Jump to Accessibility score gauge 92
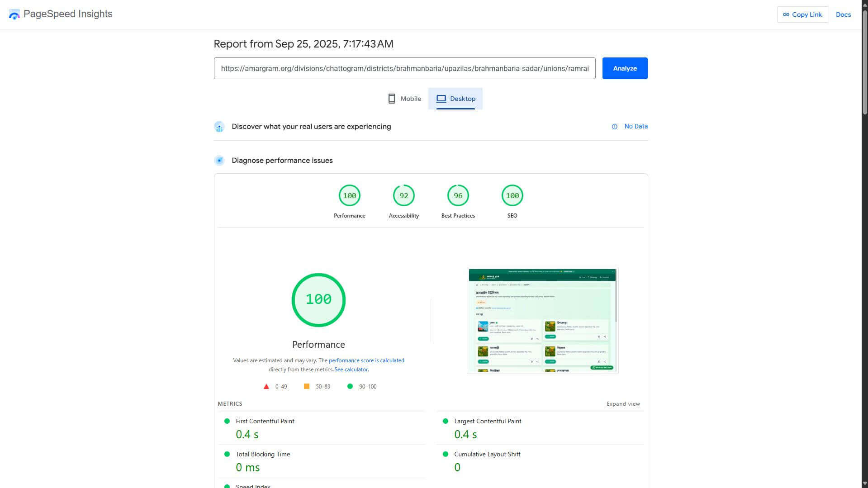 pos(403,195)
